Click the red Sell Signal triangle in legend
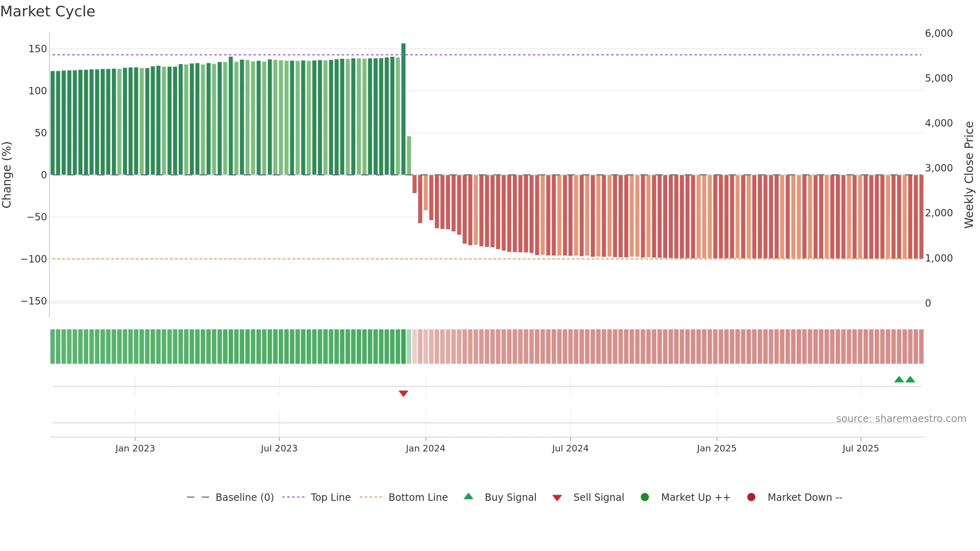This screenshot has width=980, height=551. coord(557,498)
